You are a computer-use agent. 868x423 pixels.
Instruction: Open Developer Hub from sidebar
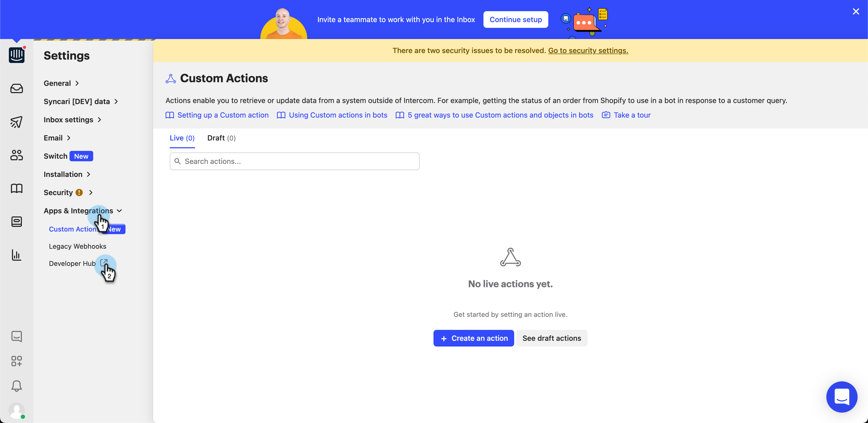click(x=72, y=263)
